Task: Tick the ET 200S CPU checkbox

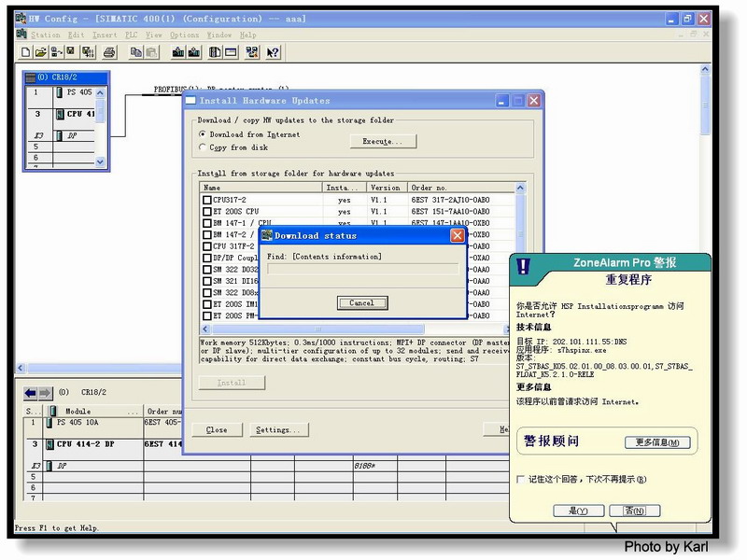Action: 206,212
